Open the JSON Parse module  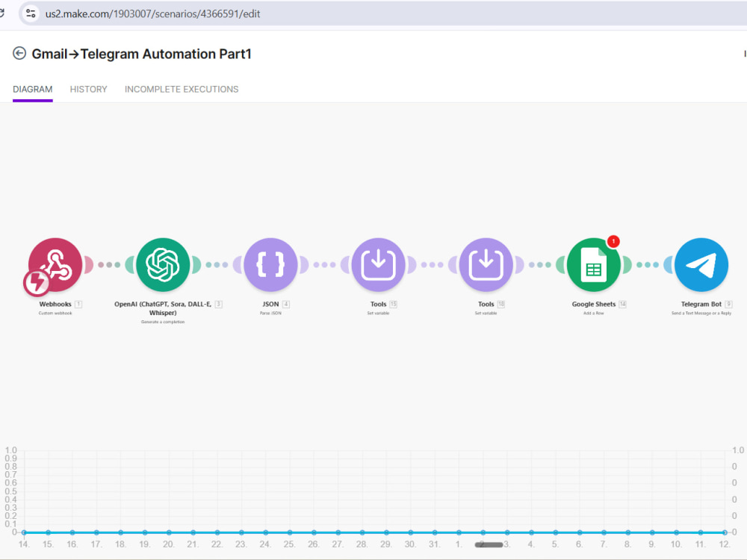[x=270, y=264]
